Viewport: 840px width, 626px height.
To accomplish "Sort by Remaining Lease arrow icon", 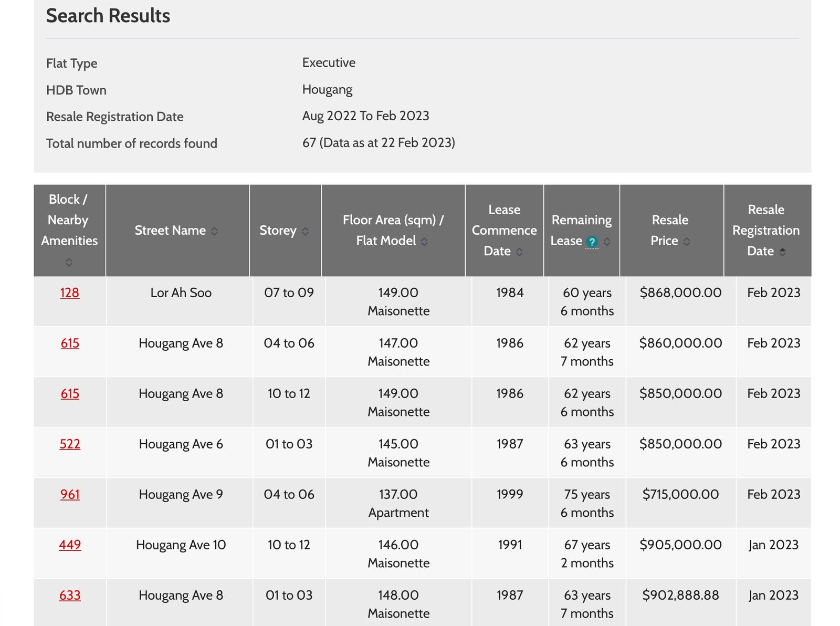I will pos(607,242).
